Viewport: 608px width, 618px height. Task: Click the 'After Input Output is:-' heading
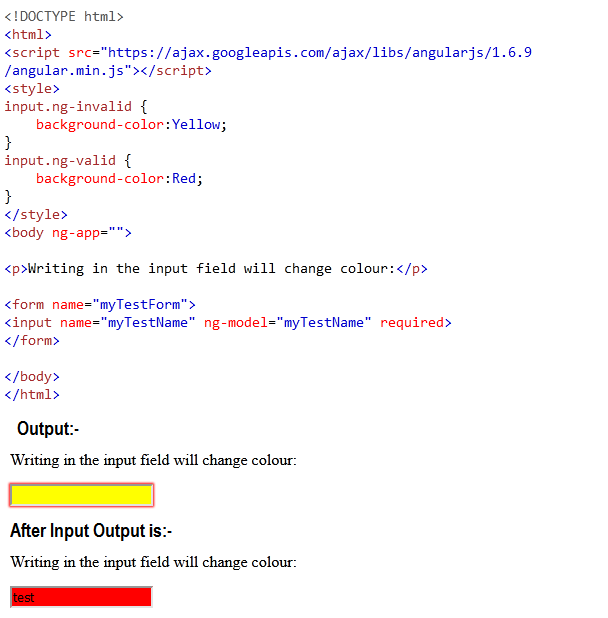pyautogui.click(x=91, y=531)
